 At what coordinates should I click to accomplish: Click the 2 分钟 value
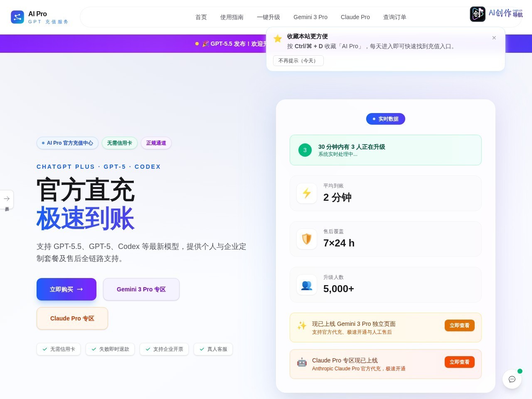pyautogui.click(x=337, y=197)
